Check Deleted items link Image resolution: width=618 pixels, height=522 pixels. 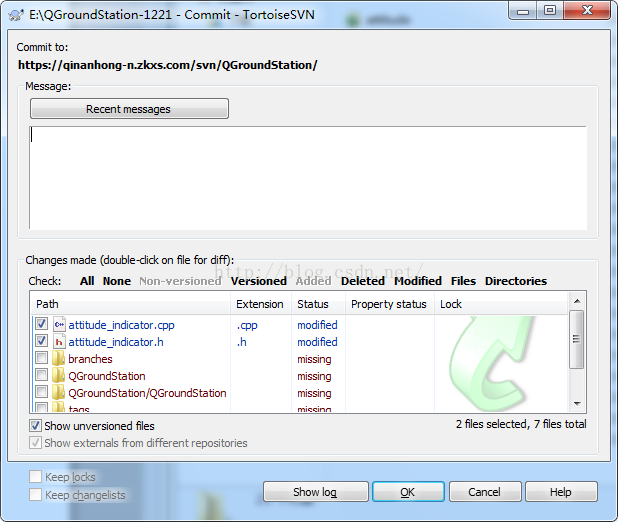363,281
